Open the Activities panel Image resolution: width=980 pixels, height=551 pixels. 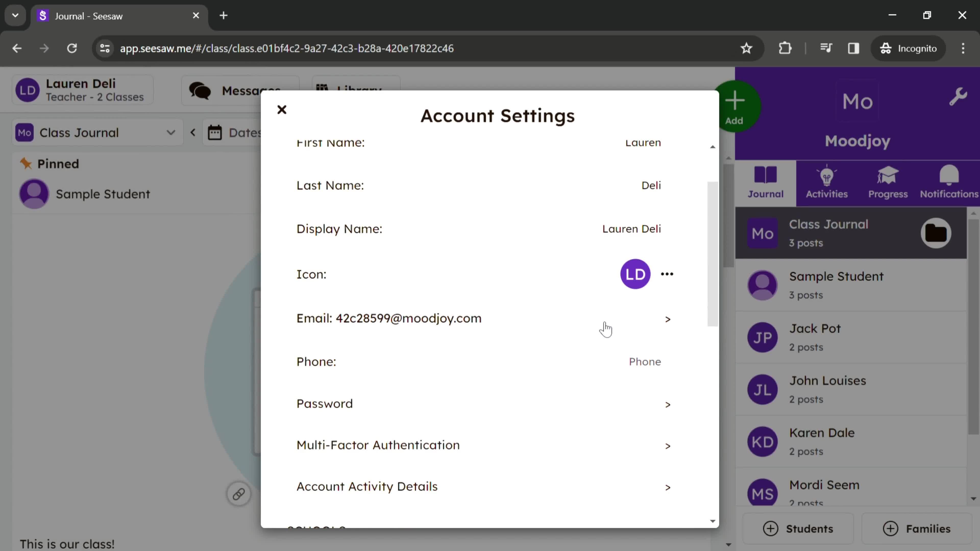827,182
